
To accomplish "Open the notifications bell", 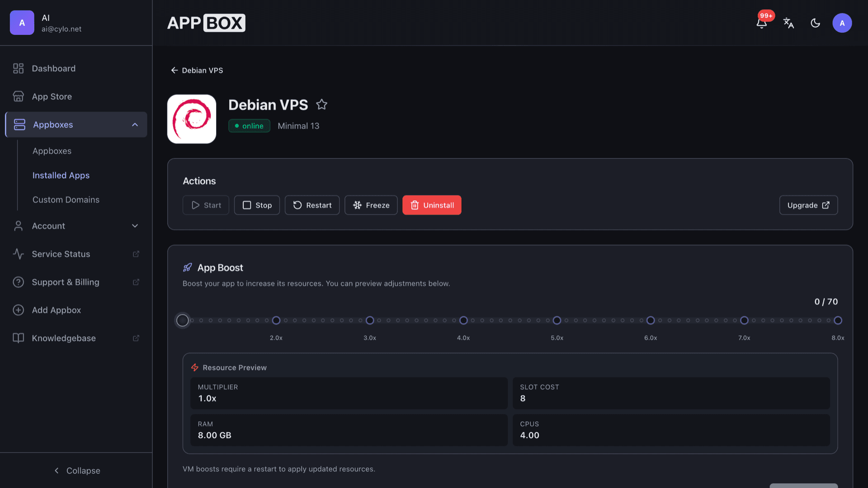I will pyautogui.click(x=762, y=23).
